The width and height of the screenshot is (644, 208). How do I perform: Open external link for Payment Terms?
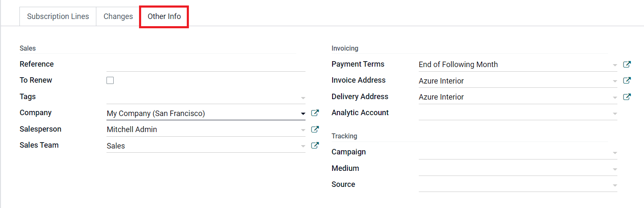(627, 65)
